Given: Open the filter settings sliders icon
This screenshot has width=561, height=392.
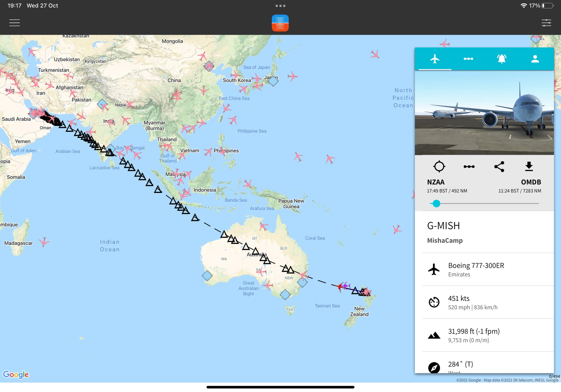Looking at the screenshot, I should coord(546,23).
